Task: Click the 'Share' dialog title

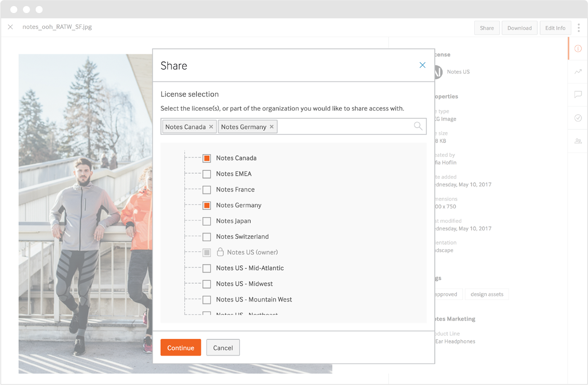Action: (x=174, y=65)
